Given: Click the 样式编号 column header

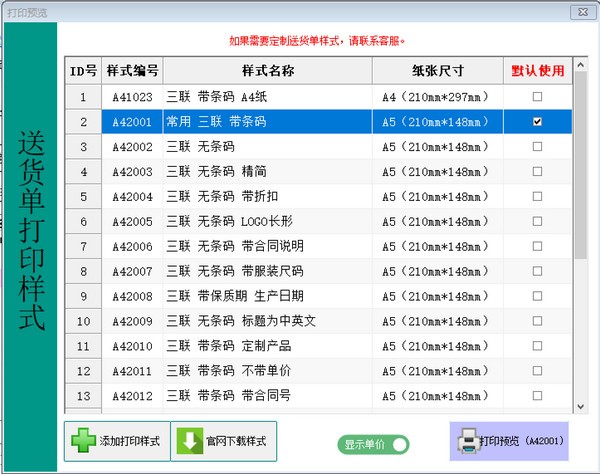Looking at the screenshot, I should tap(133, 71).
